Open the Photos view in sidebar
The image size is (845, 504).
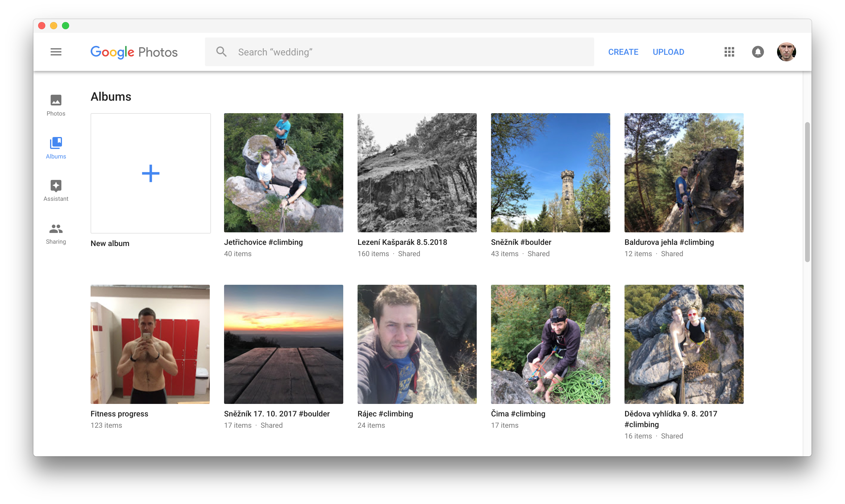56,104
